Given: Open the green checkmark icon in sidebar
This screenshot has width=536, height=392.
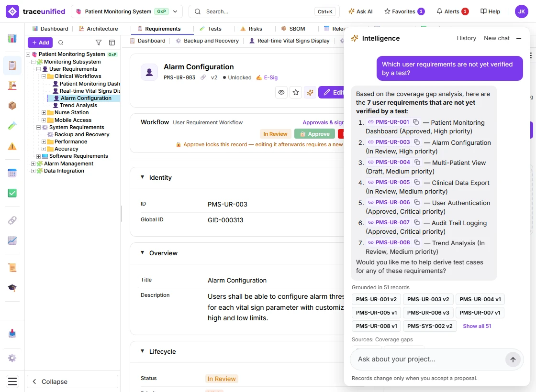Looking at the screenshot, I should 12,193.
